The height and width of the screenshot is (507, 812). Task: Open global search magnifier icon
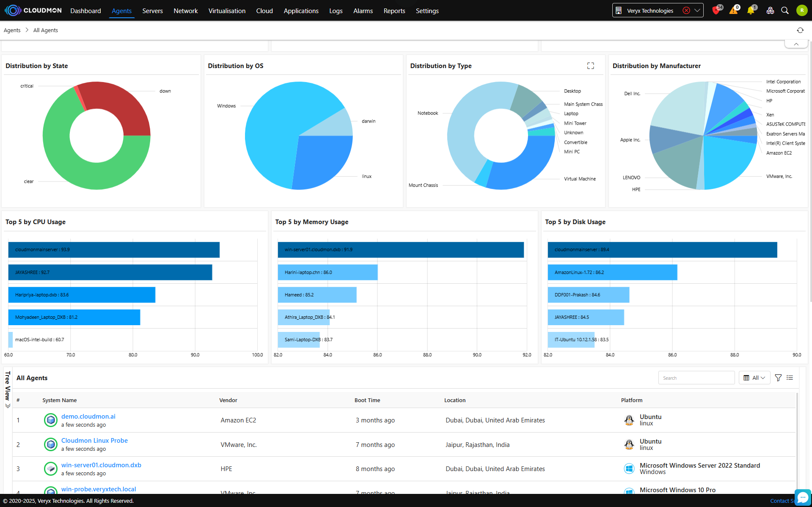(785, 11)
